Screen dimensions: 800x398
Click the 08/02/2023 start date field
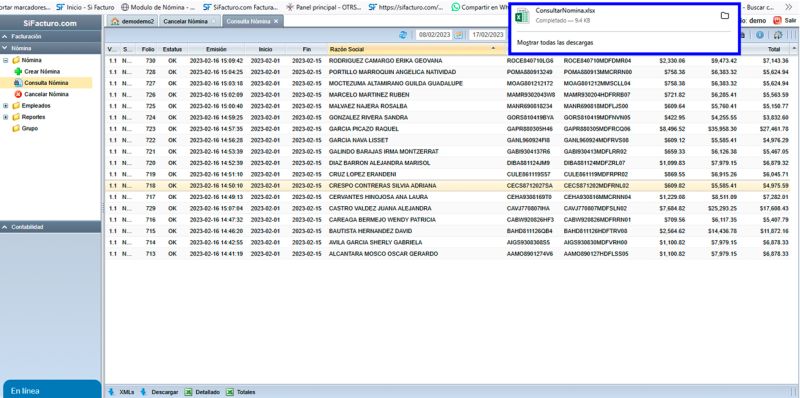pos(435,35)
